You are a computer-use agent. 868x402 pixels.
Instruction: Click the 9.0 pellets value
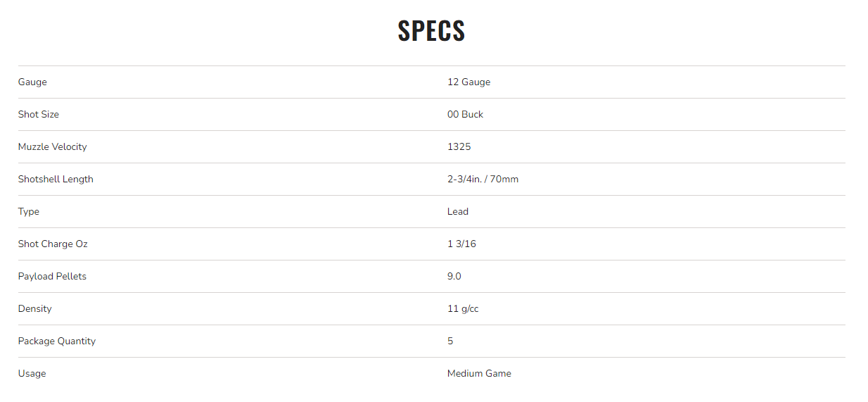[454, 276]
